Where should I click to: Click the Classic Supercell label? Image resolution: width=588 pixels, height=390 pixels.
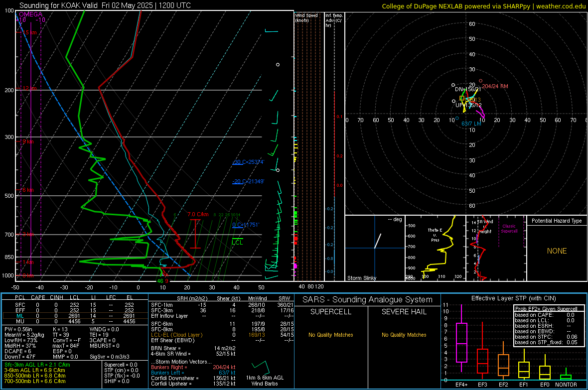[509, 229]
